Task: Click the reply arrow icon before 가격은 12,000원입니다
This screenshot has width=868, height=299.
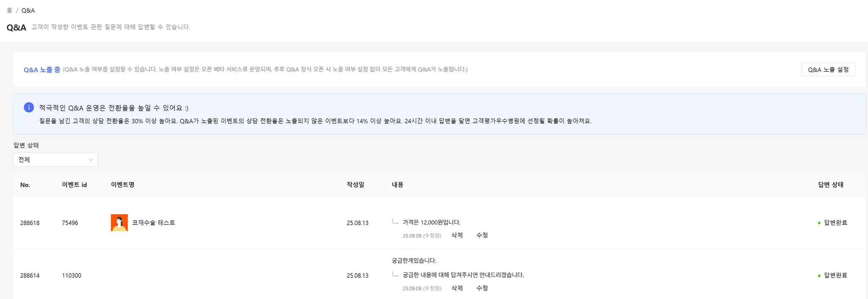Action: (x=395, y=221)
